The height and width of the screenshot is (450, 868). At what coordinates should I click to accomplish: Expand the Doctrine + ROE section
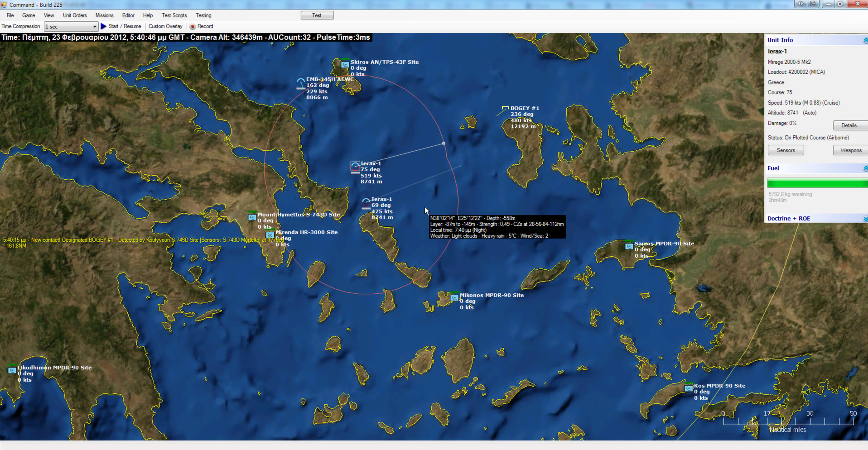[x=865, y=218]
